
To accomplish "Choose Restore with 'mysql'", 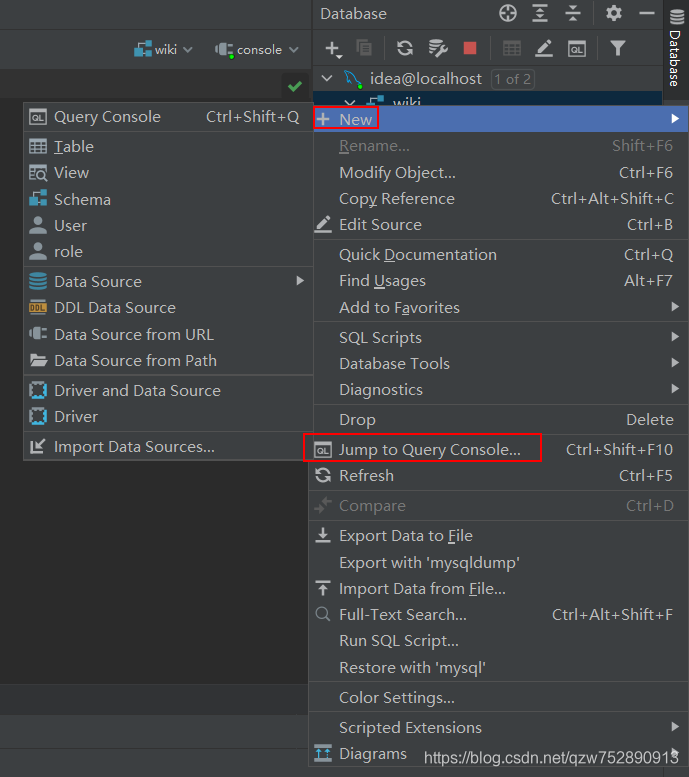I will [x=498, y=667].
